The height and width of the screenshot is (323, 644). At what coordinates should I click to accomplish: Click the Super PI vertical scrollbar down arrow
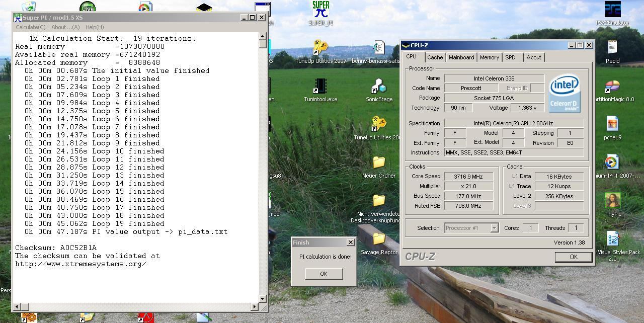pos(263,299)
